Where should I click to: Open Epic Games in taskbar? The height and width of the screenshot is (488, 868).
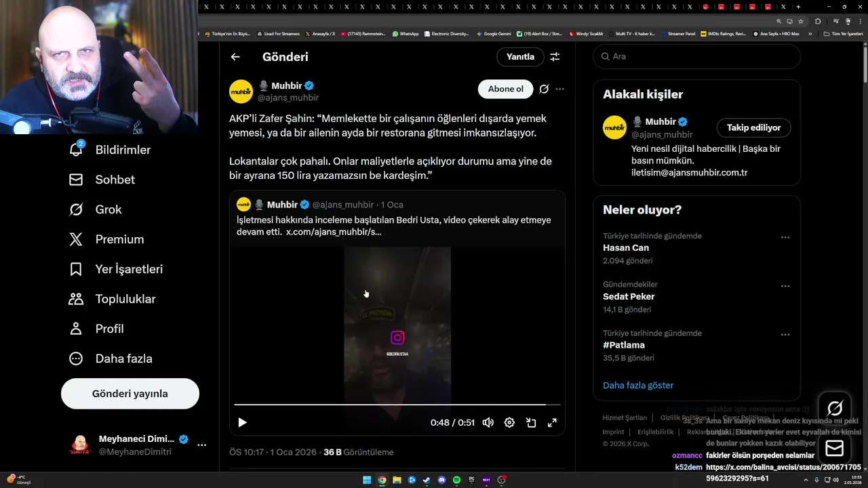point(471,480)
